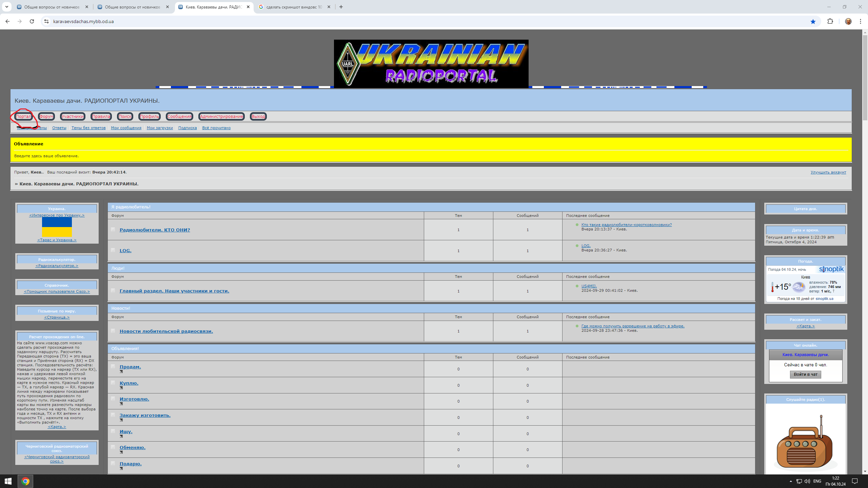This screenshot has height=488, width=868.
Task: Show hidden tray icons chevron
Action: click(x=791, y=481)
